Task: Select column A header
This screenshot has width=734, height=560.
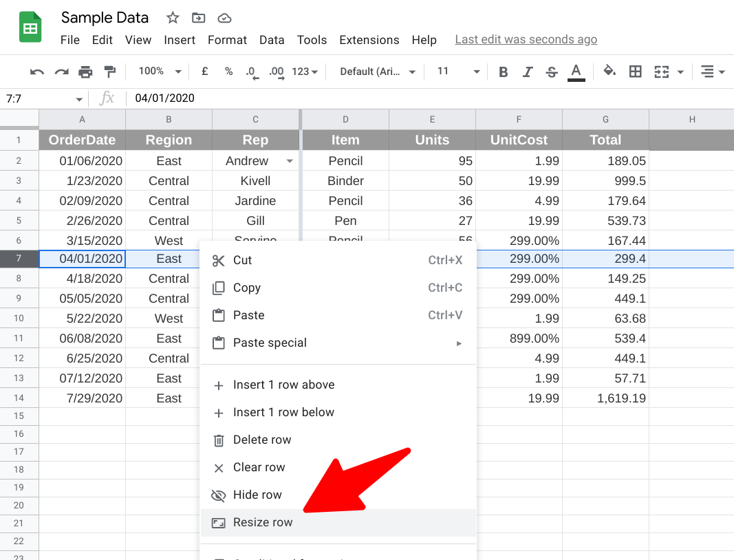Action: click(83, 120)
